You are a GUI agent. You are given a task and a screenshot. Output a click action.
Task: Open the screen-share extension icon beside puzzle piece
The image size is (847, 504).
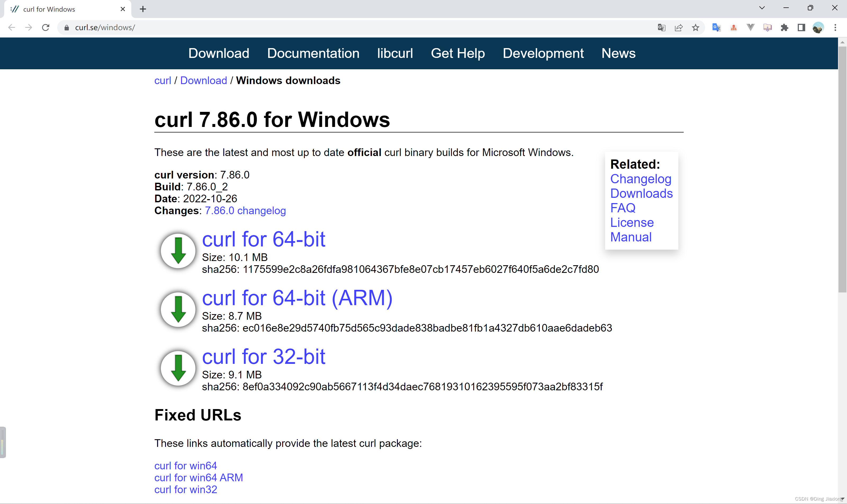pos(768,28)
